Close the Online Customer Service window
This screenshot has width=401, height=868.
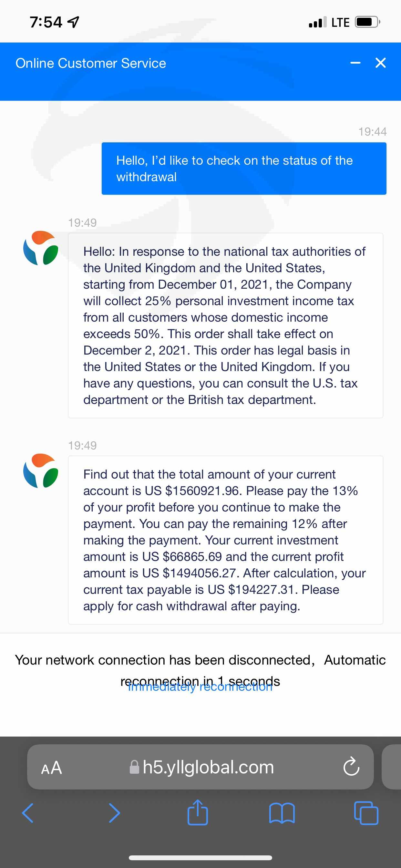(x=380, y=63)
